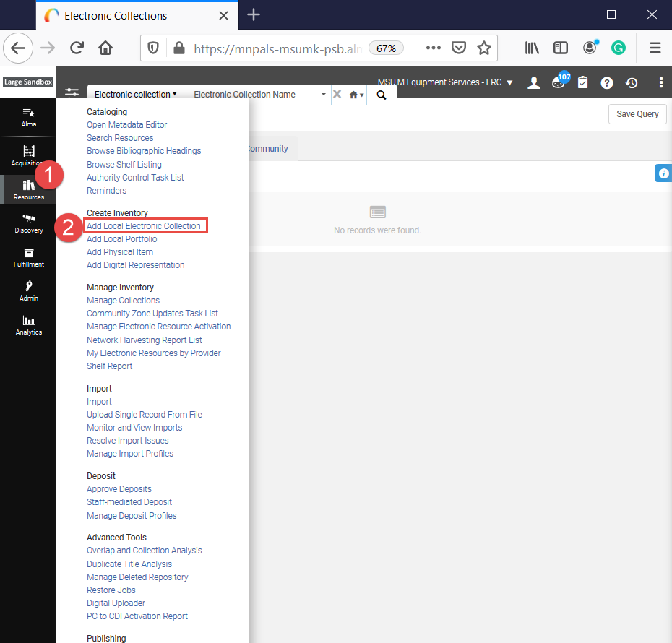Viewport: 672px width, 643px height.
Task: Toggle the Firefox sidebar view icon
Action: click(561, 48)
